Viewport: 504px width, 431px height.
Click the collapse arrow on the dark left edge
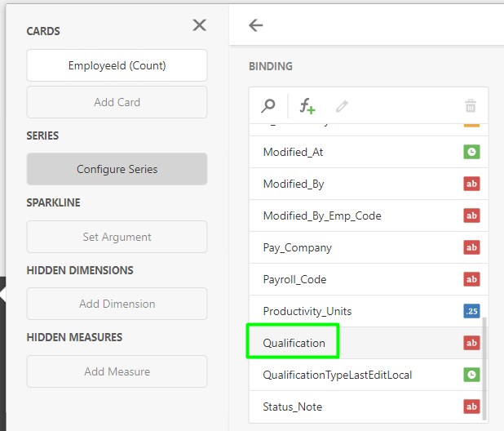[3, 294]
